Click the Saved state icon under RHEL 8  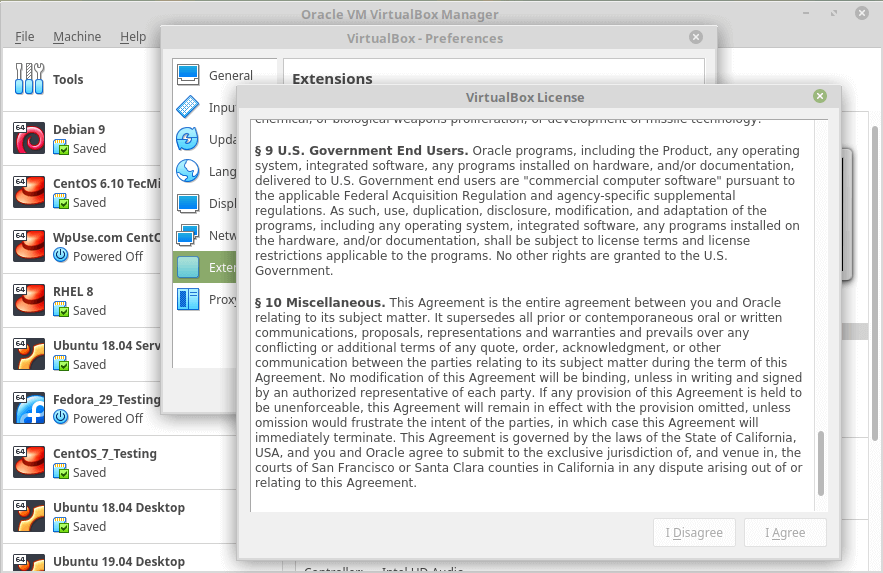pos(61,310)
